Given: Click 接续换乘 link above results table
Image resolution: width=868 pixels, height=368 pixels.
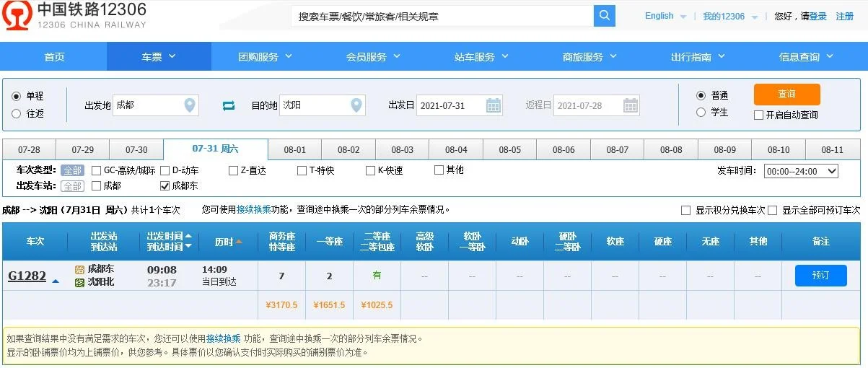Looking at the screenshot, I should tap(254, 210).
